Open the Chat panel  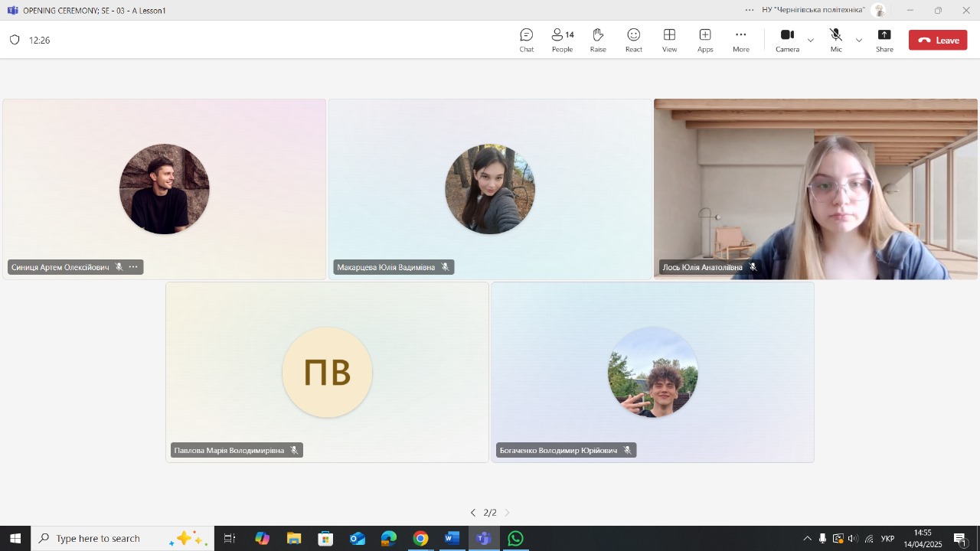[526, 40]
